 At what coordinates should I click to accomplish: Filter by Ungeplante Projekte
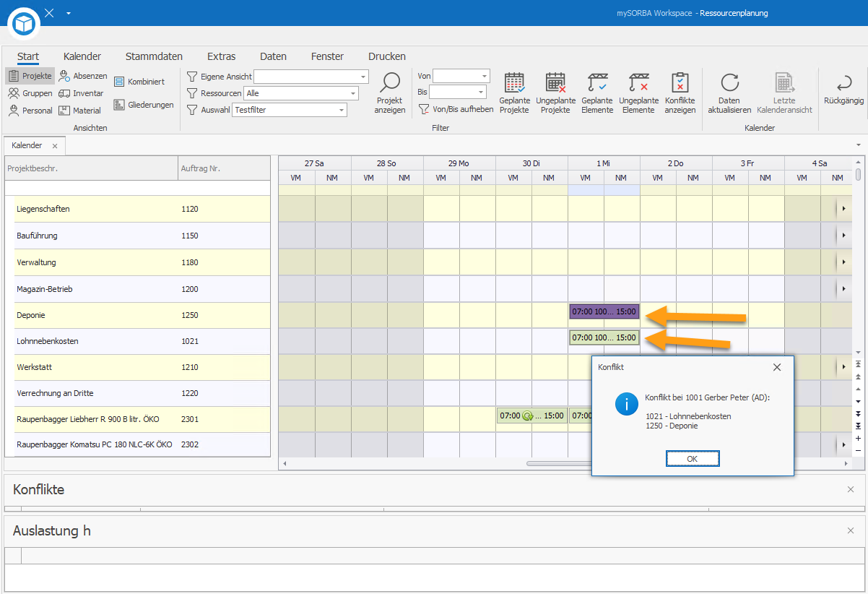(x=556, y=93)
